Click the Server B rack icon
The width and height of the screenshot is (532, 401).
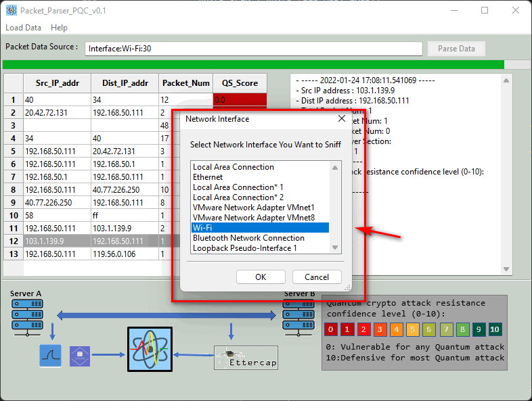click(298, 318)
